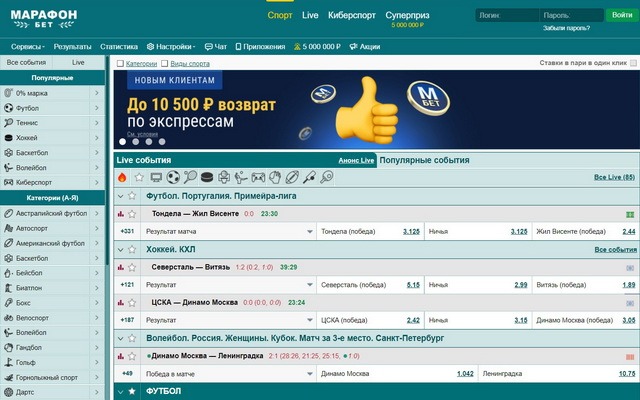
Task: Switch to the Live top tab
Action: (x=310, y=16)
